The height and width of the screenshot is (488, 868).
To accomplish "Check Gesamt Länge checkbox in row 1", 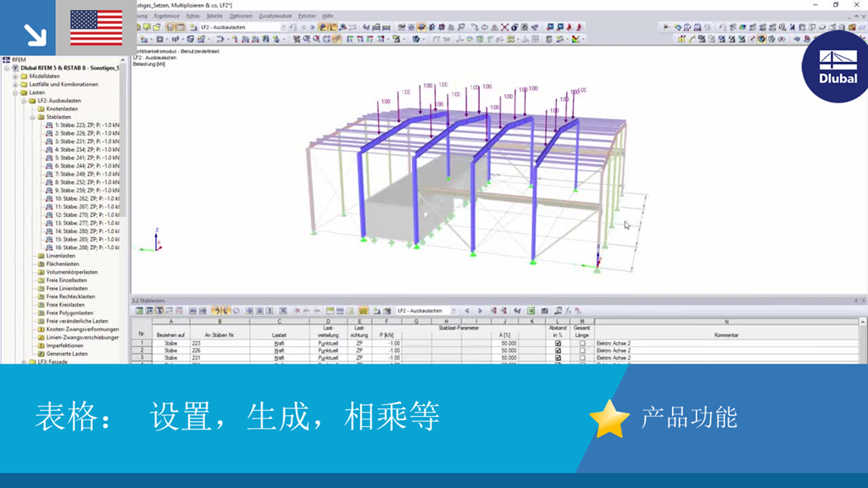I will click(x=582, y=344).
